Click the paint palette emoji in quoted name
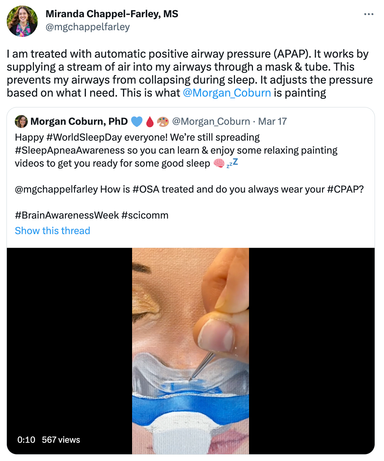This screenshot has height=461, width=384. click(163, 122)
